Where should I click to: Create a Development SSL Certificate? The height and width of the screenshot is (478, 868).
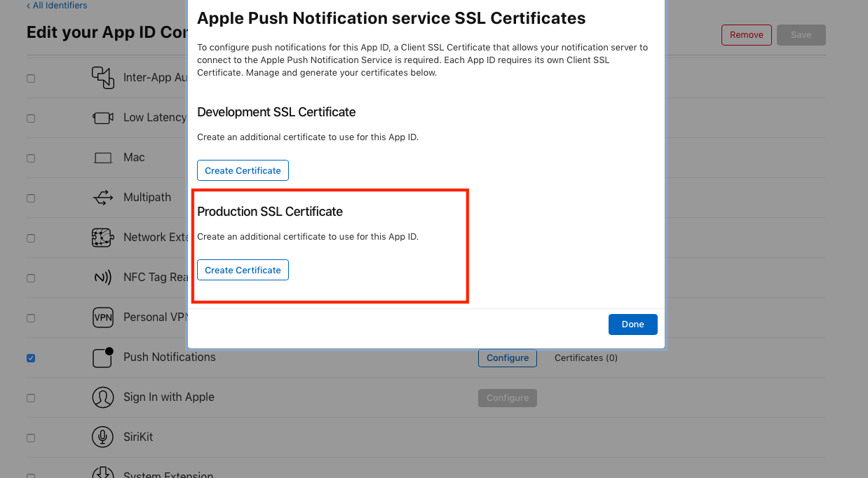[243, 170]
